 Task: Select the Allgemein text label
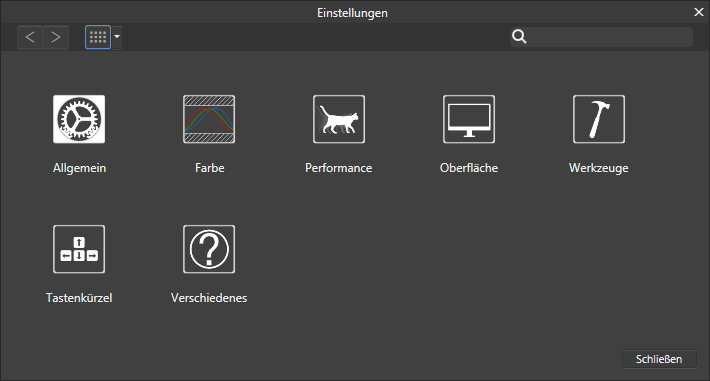click(x=79, y=168)
